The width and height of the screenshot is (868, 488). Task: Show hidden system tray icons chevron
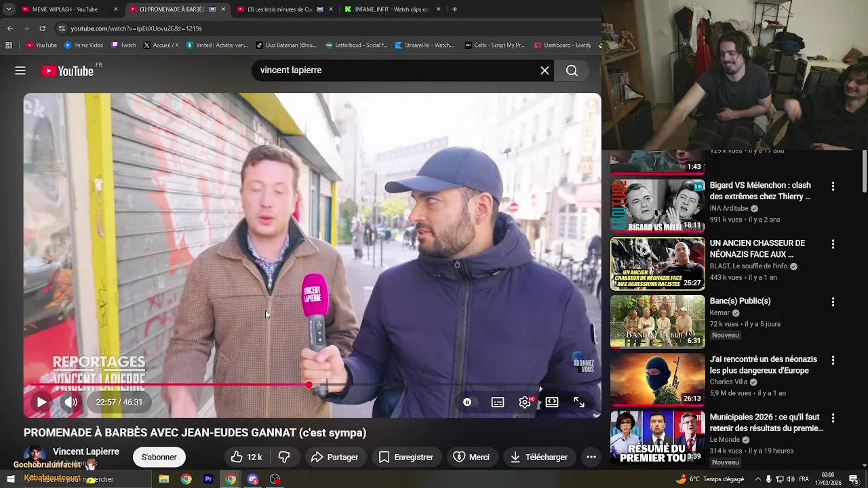click(x=758, y=479)
